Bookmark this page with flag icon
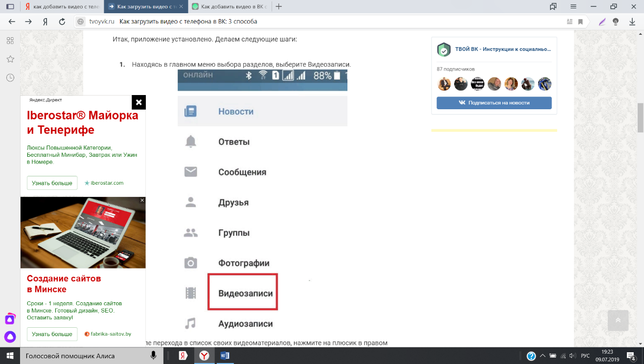This screenshot has height=364, width=644. [580, 22]
